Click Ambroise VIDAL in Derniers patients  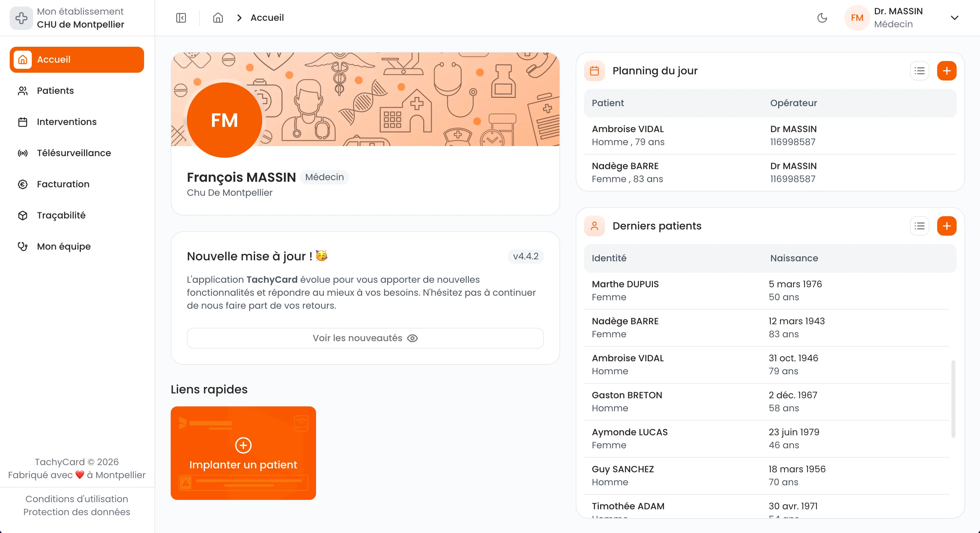[766, 365]
